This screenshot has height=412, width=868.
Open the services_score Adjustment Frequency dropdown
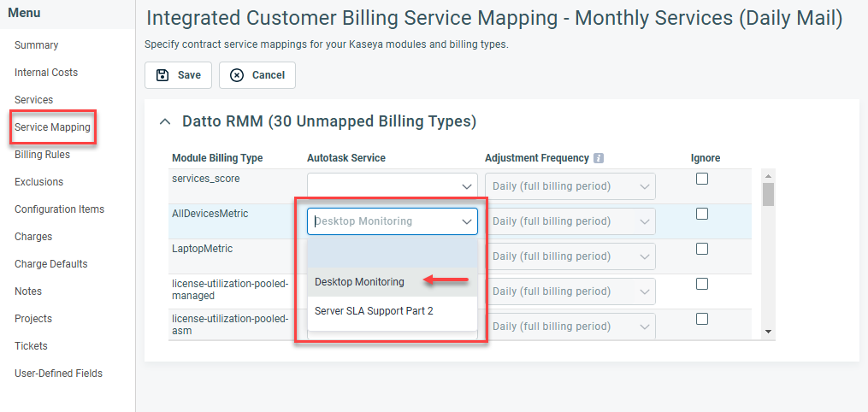[570, 186]
